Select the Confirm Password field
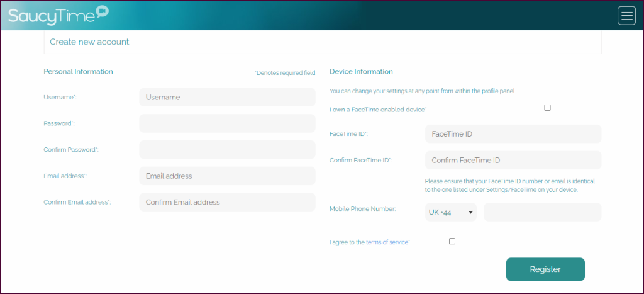This screenshot has width=644, height=294. [227, 150]
